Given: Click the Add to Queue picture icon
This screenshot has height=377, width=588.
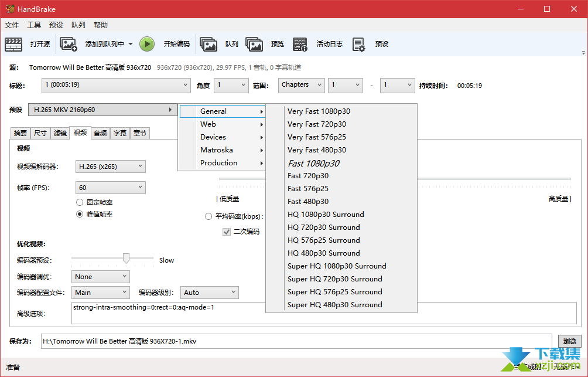Looking at the screenshot, I should tap(69, 45).
